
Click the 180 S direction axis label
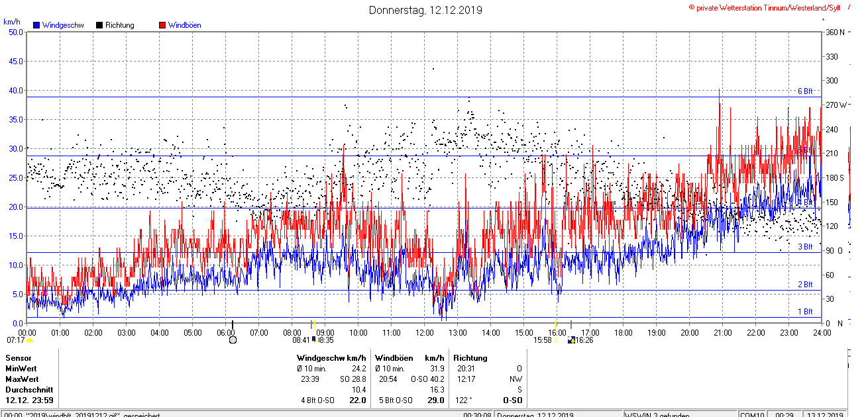pyautogui.click(x=835, y=178)
